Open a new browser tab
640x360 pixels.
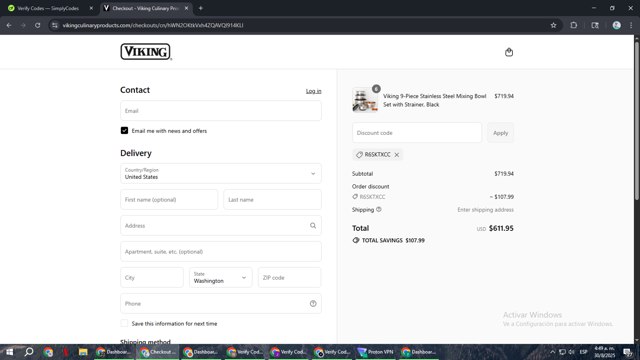200,8
